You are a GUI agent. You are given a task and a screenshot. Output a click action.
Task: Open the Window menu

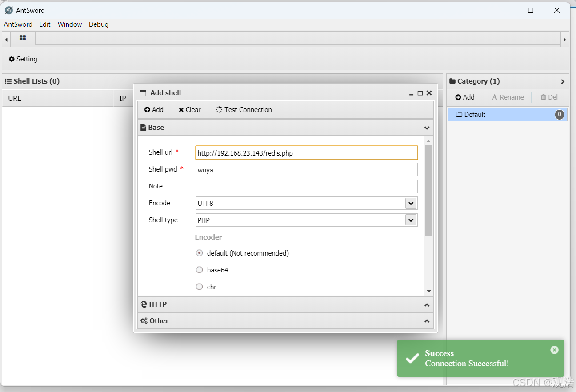pos(70,24)
